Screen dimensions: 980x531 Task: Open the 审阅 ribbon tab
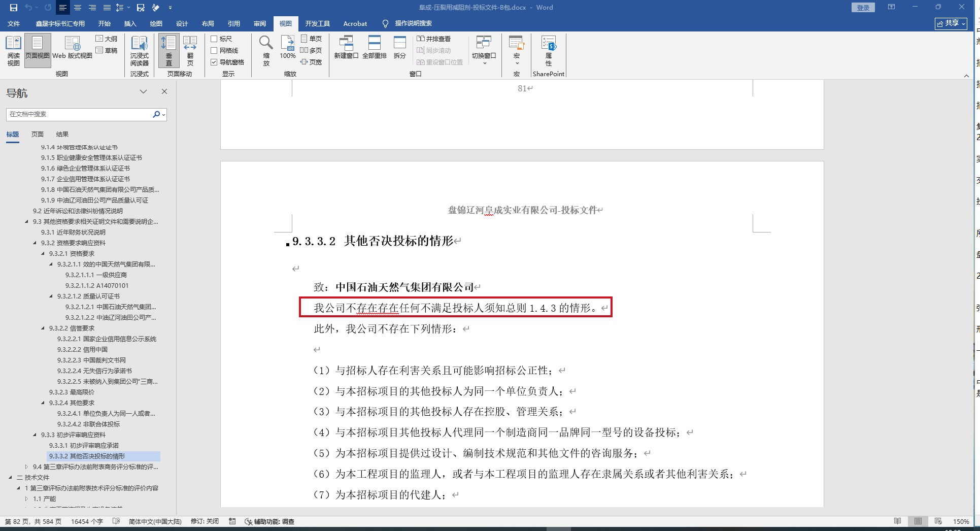click(x=260, y=23)
